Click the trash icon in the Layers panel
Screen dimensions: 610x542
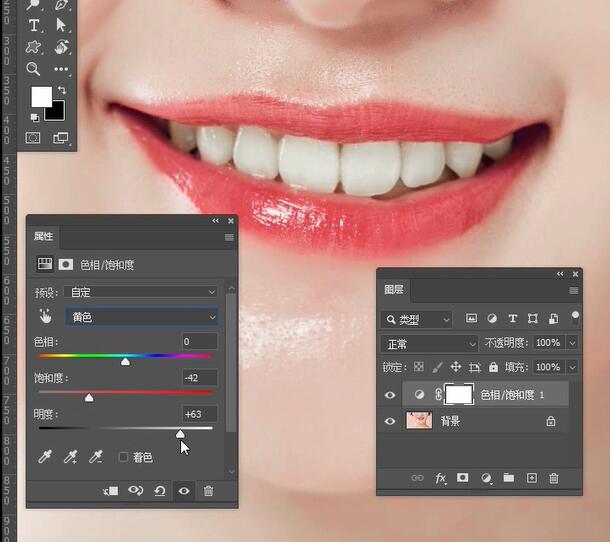553,479
